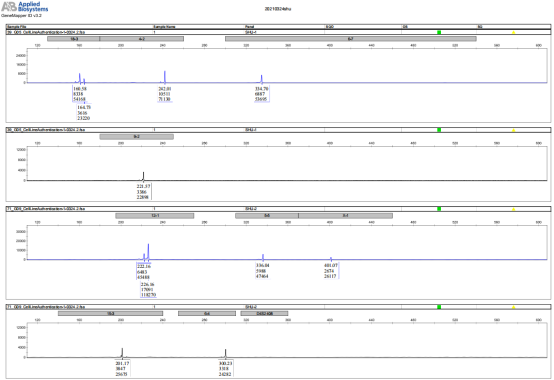Click the Applied Biosystems logo

pyautogui.click(x=24, y=7)
